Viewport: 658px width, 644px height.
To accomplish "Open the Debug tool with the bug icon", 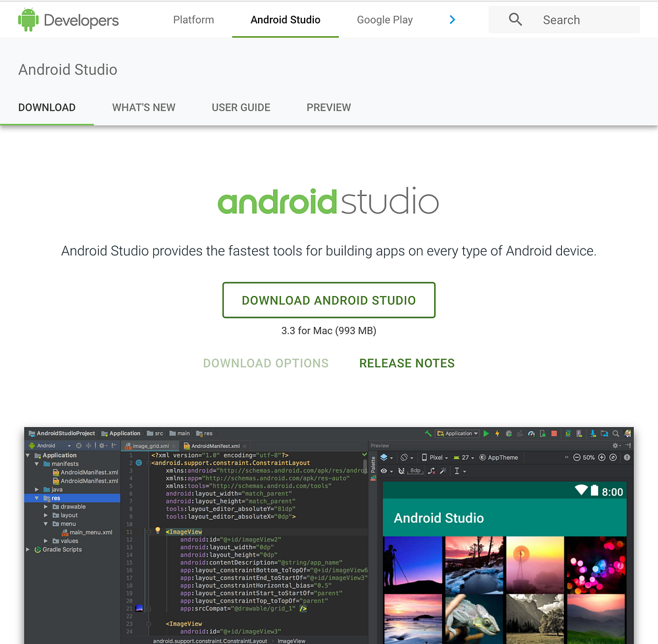I will point(510,434).
